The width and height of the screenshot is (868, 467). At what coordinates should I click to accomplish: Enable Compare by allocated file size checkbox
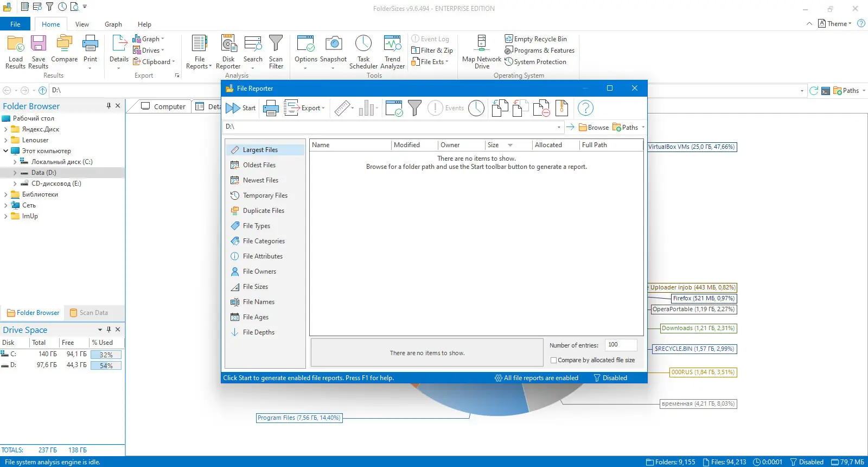[553, 360]
